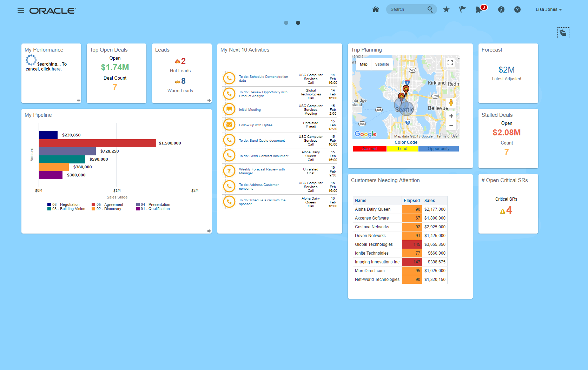The width and height of the screenshot is (588, 370).
Task: Expand the Leads tile details arrow
Action: [x=209, y=100]
